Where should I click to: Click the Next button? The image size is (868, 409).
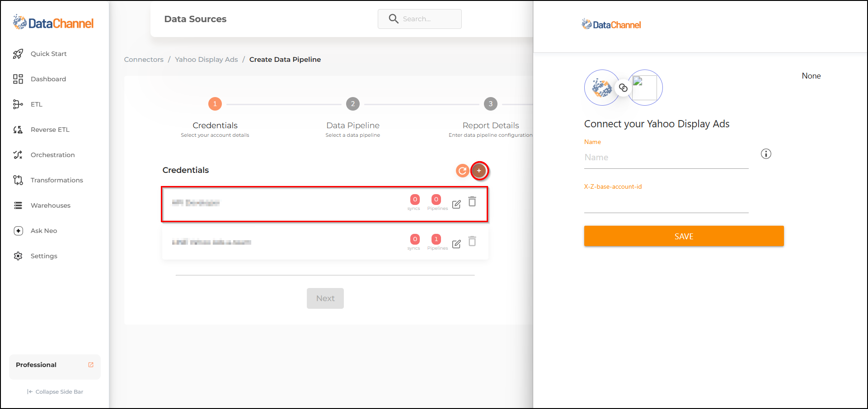325,298
